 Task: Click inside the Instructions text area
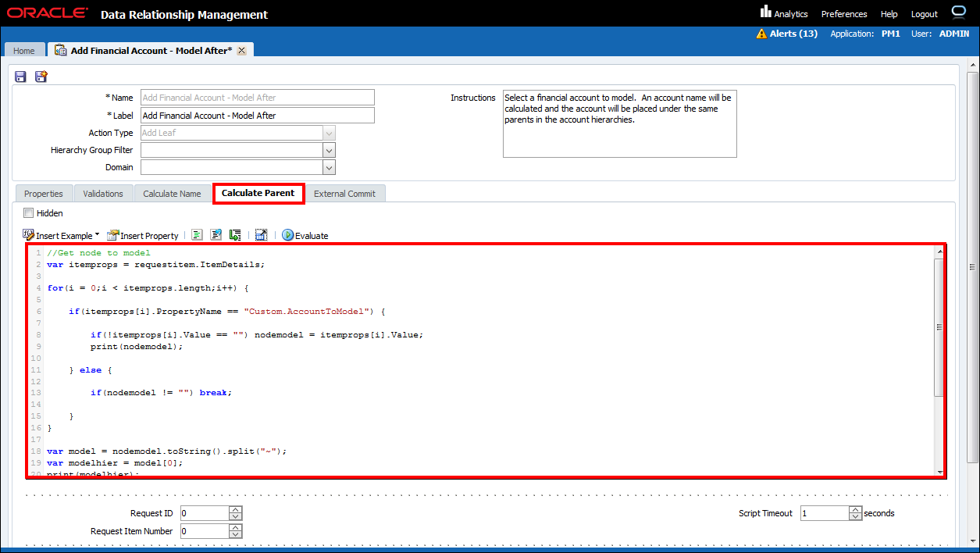pyautogui.click(x=620, y=124)
